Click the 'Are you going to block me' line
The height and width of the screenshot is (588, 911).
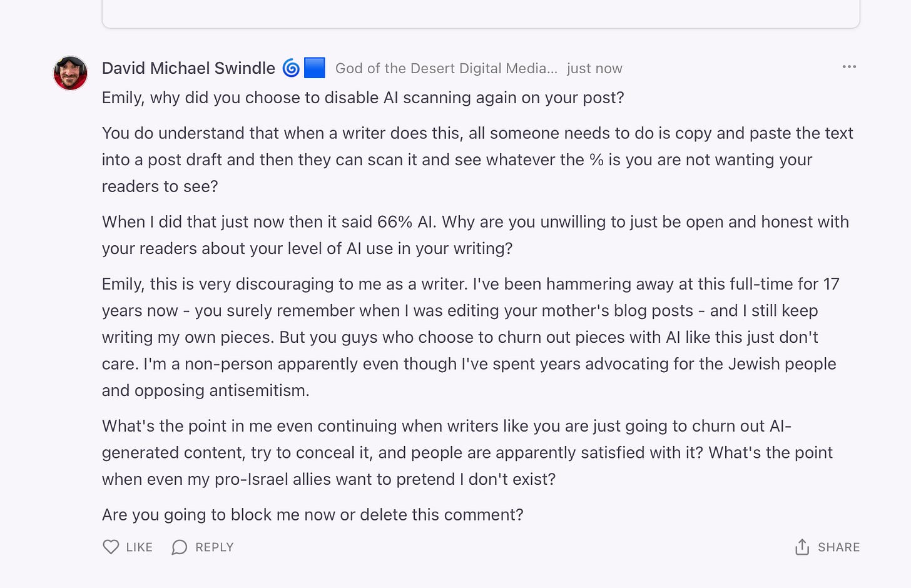tap(313, 515)
